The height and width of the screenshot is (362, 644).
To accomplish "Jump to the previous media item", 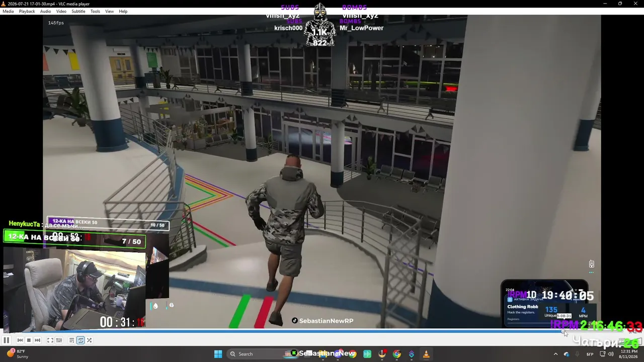I will point(20,340).
